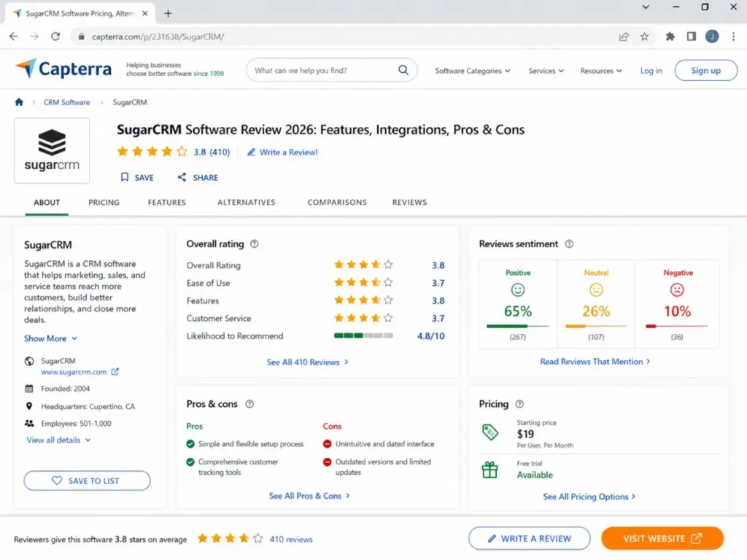747x560 pixels.
Task: Click the help icon next to Overall rating
Action: 255,244
